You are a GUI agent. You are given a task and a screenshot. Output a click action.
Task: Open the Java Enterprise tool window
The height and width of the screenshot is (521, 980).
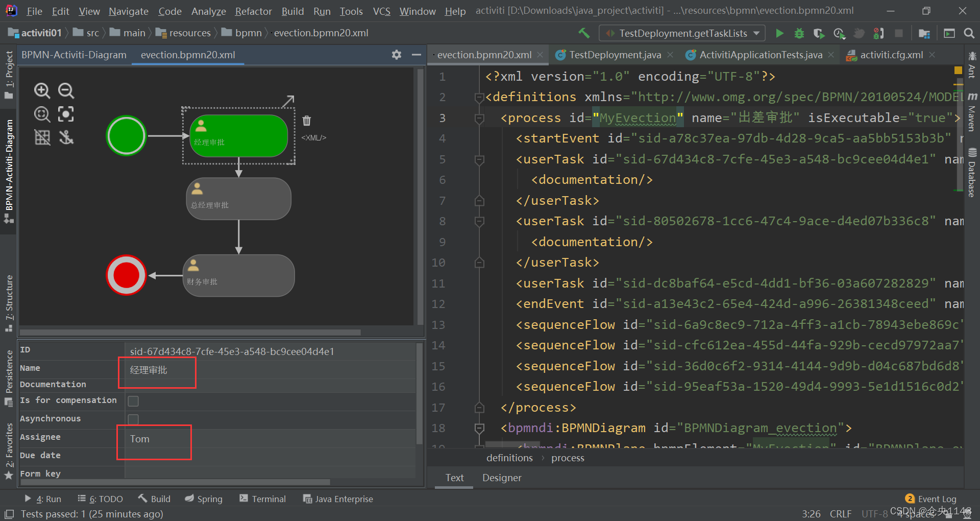click(x=338, y=499)
